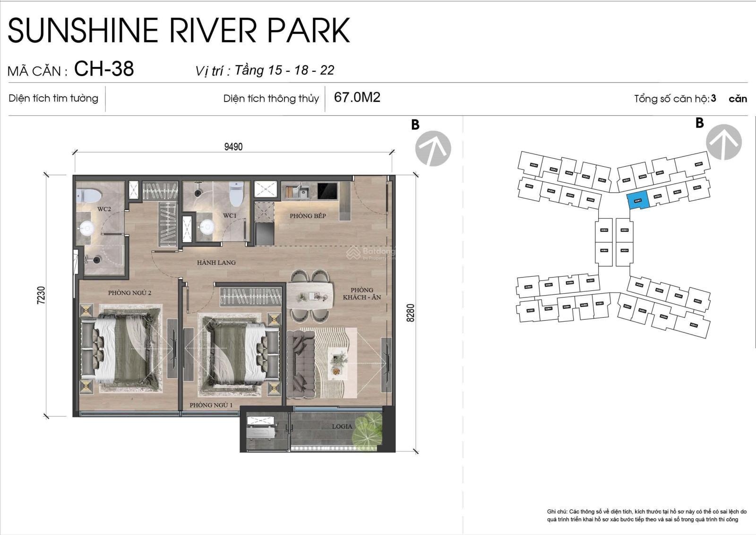The height and width of the screenshot is (535, 756).
Task: Click the coffee table on the rug
Action: tap(337, 364)
